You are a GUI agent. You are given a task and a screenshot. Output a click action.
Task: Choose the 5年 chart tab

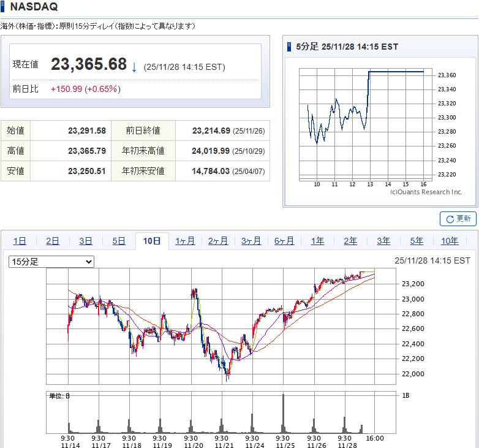[417, 241]
